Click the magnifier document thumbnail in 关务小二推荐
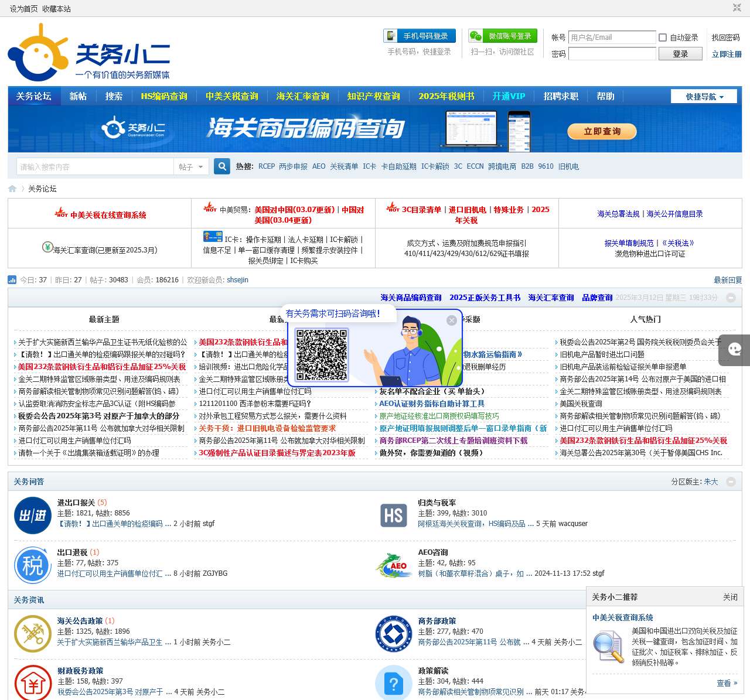The height and width of the screenshot is (700, 750). click(609, 647)
